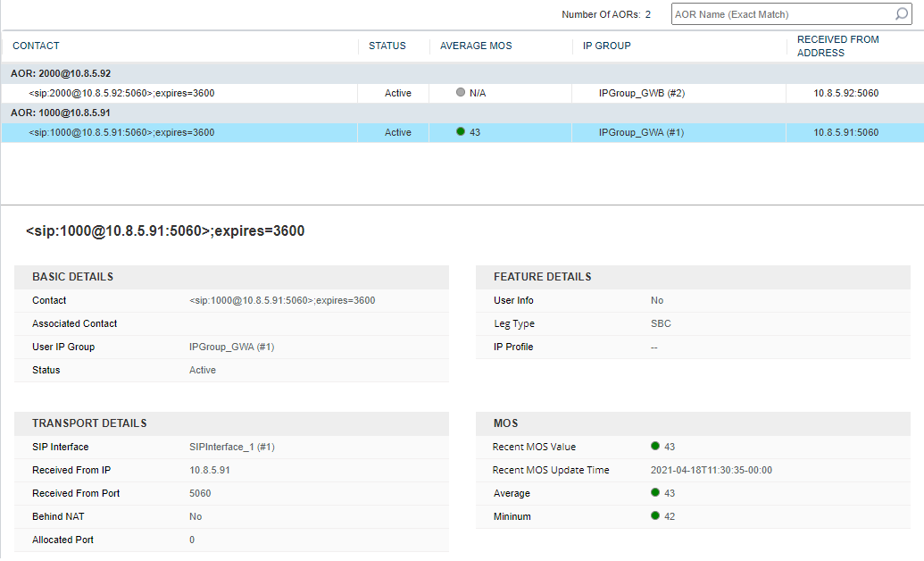Click the RECEIVED FROM ADDRESS column header

tap(837, 46)
